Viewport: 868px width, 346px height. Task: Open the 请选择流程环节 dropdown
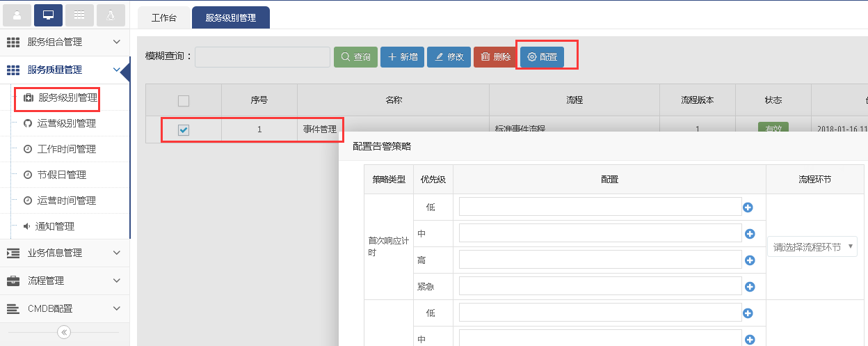click(x=812, y=246)
